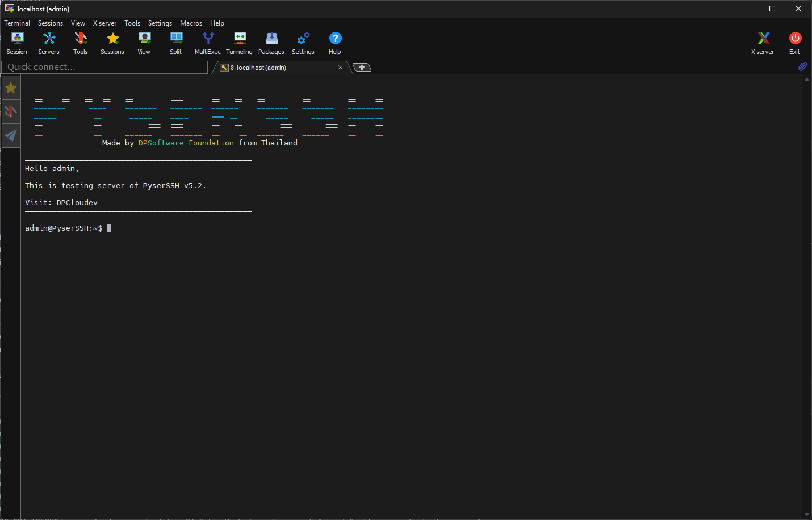Open toolbar Settings
This screenshot has width=812, height=520.
coord(303,43)
